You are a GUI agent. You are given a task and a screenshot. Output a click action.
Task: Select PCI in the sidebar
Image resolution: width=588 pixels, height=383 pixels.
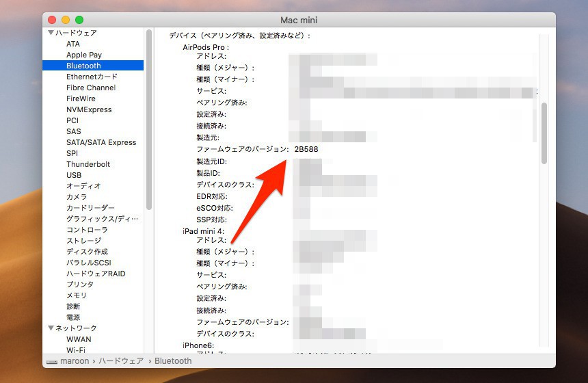[x=72, y=120]
